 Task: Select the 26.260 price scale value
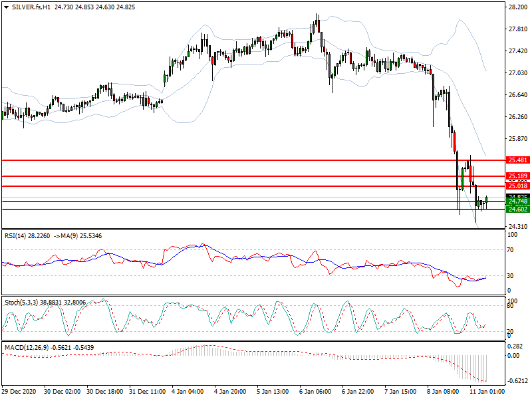[518, 117]
